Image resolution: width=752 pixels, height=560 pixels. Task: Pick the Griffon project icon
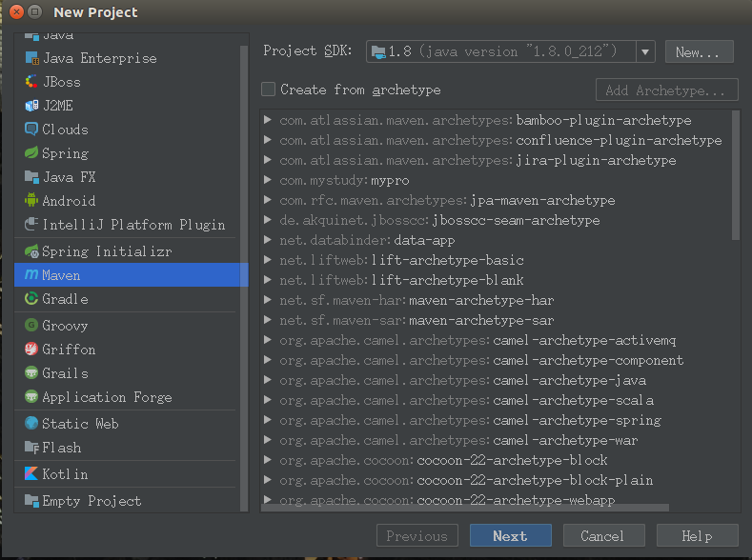pyautogui.click(x=31, y=349)
